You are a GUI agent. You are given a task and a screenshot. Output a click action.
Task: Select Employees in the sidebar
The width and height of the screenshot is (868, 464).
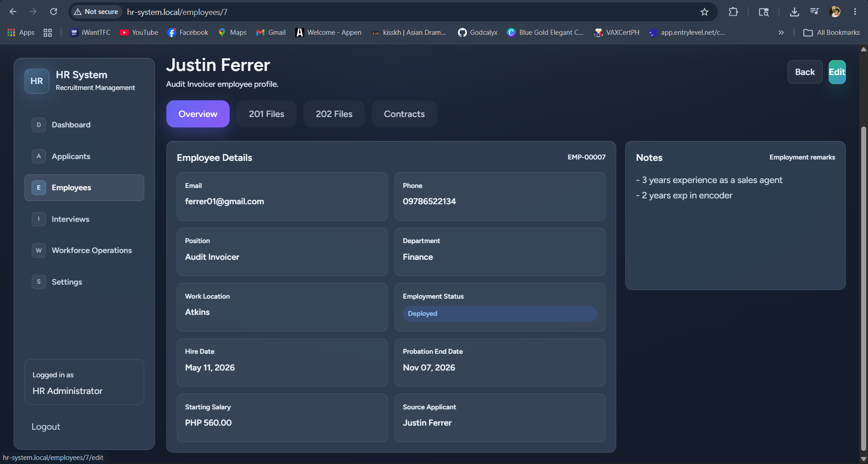tap(84, 187)
